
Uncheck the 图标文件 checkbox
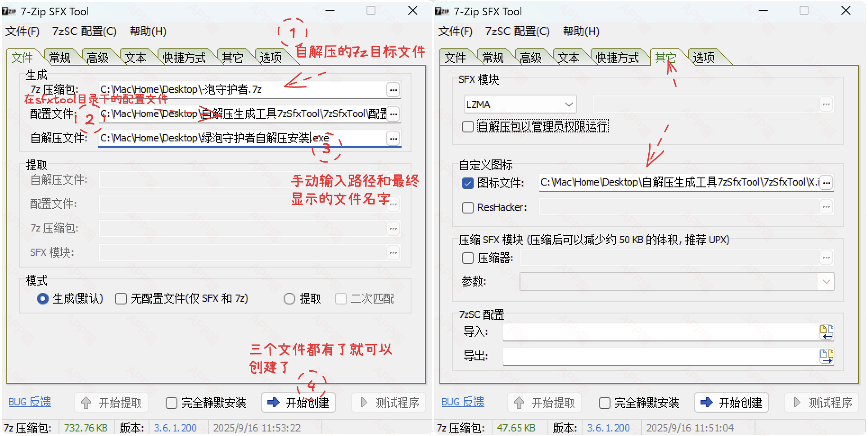click(468, 183)
